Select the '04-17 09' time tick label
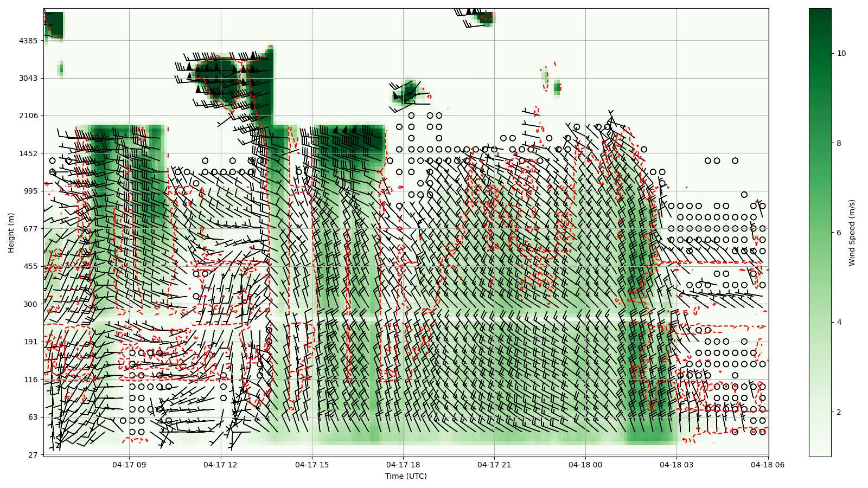Viewport: 868px width, 488px height. tap(129, 465)
